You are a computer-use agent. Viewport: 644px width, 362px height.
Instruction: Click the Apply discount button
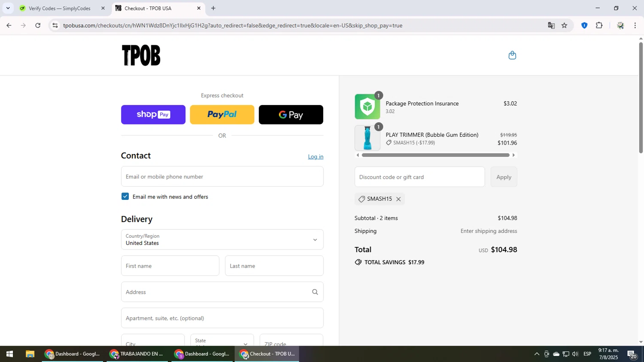(x=504, y=177)
